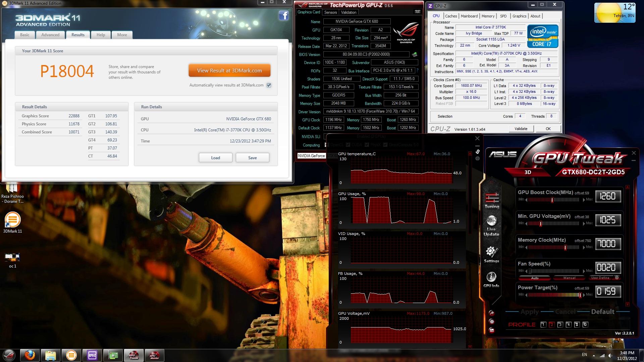
Task: Click the Memory Clock slider handle
Action: [x=565, y=247]
